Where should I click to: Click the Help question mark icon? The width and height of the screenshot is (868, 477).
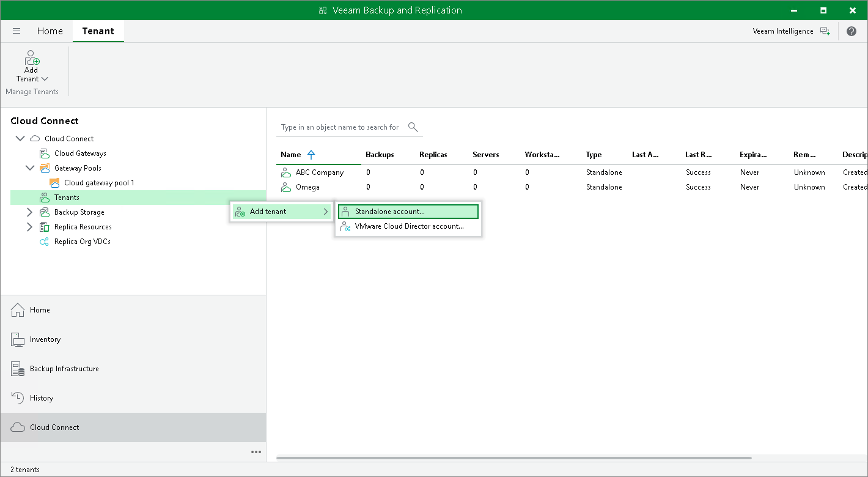coord(851,31)
